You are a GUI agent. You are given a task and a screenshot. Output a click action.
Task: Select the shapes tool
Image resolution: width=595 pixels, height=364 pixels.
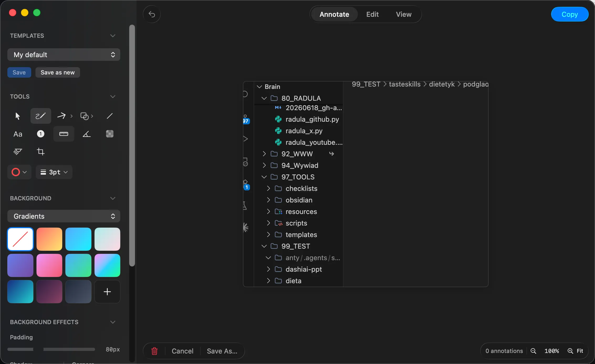click(85, 116)
